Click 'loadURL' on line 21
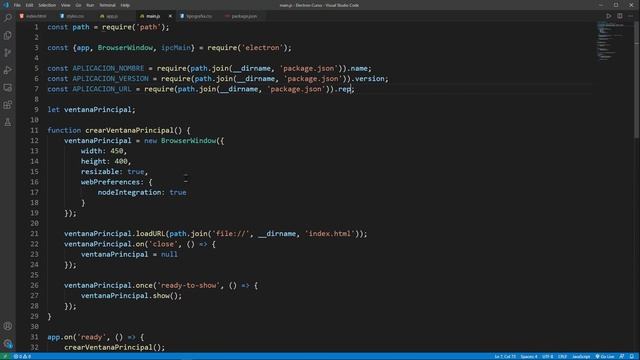Viewport: 640px width, 360px height. [x=150, y=234]
